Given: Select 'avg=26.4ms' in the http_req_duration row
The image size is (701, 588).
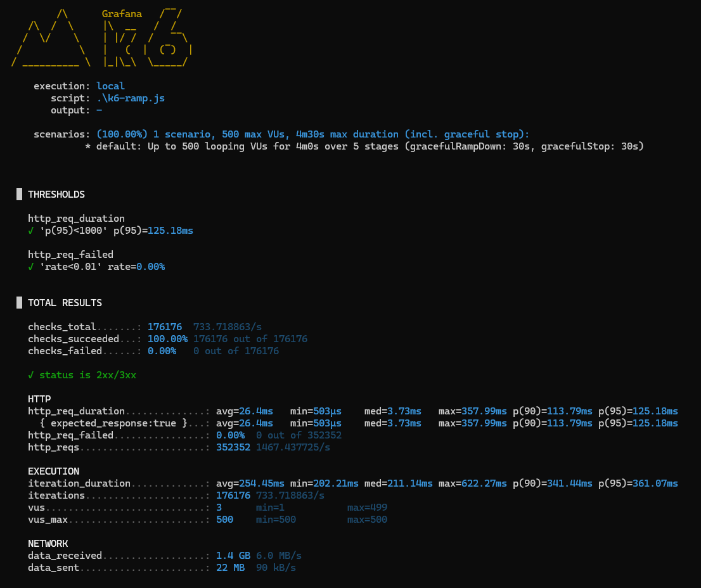Looking at the screenshot, I should pos(245,411).
